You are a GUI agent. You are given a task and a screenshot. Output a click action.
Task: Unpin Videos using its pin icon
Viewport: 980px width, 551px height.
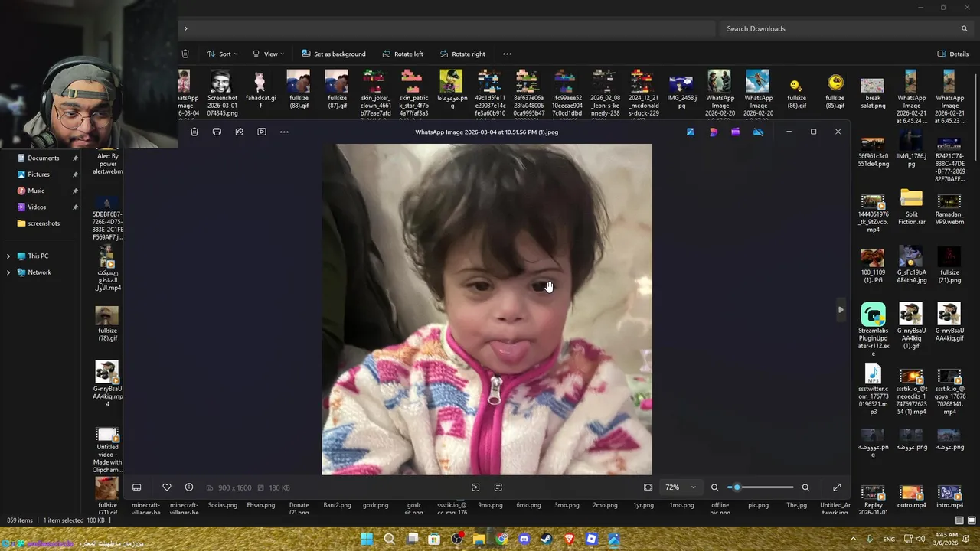pyautogui.click(x=75, y=207)
